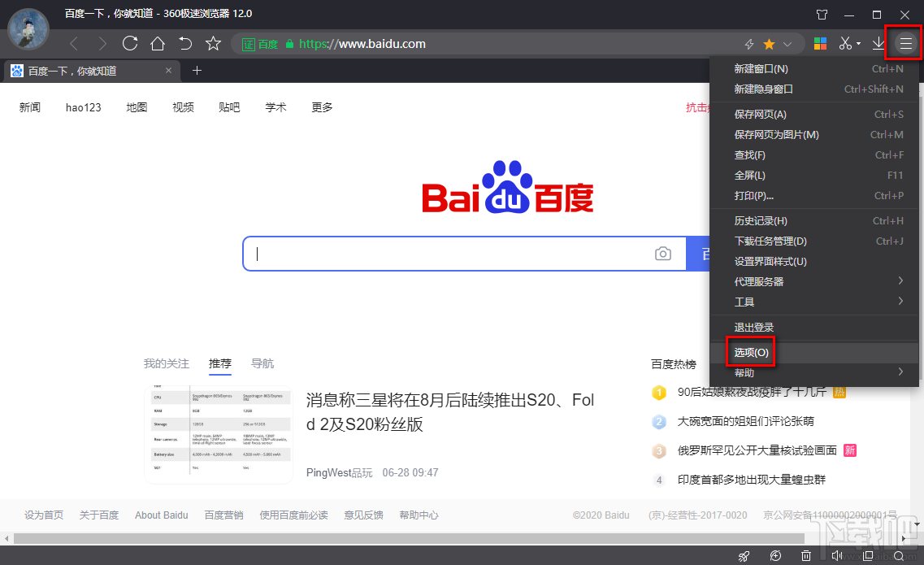Open the t-shirt skin icon in titlebar
Image resolution: width=924 pixels, height=565 pixels.
[822, 14]
